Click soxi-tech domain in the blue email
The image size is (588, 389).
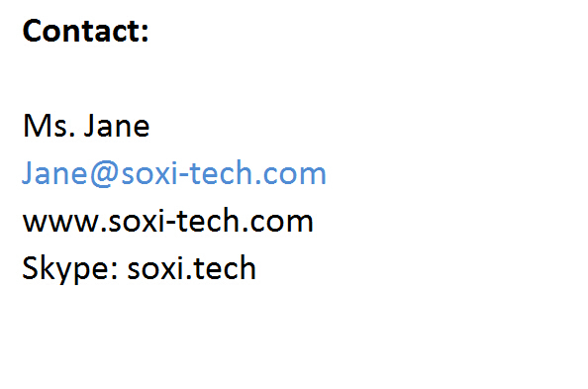pyautogui.click(x=187, y=173)
